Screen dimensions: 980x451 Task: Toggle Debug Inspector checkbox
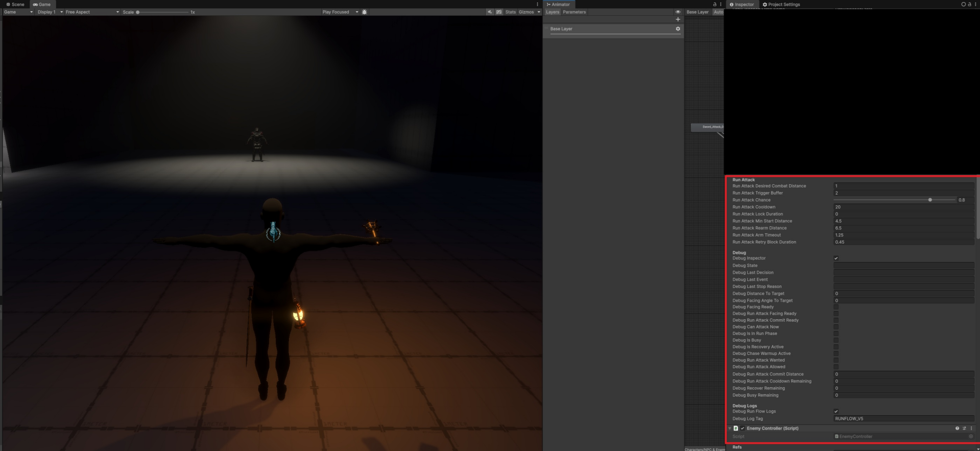tap(836, 258)
